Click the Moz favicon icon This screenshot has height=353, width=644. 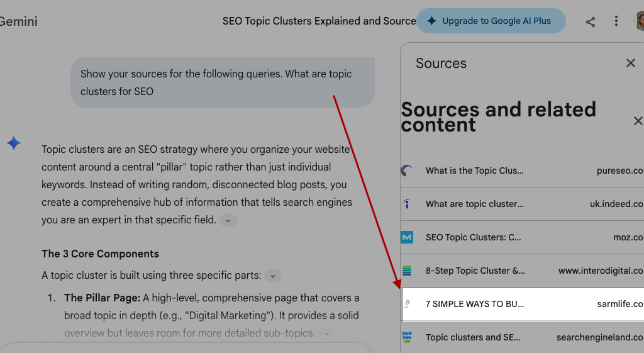pos(407,237)
